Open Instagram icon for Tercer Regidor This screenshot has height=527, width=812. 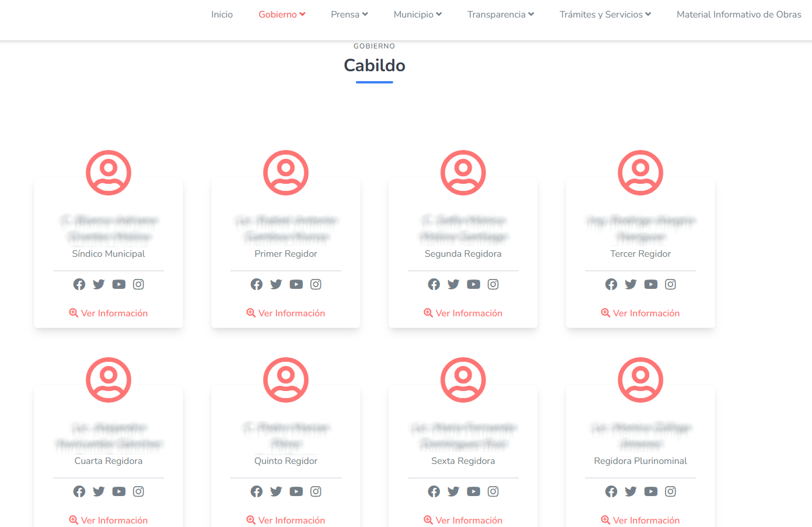(x=670, y=284)
